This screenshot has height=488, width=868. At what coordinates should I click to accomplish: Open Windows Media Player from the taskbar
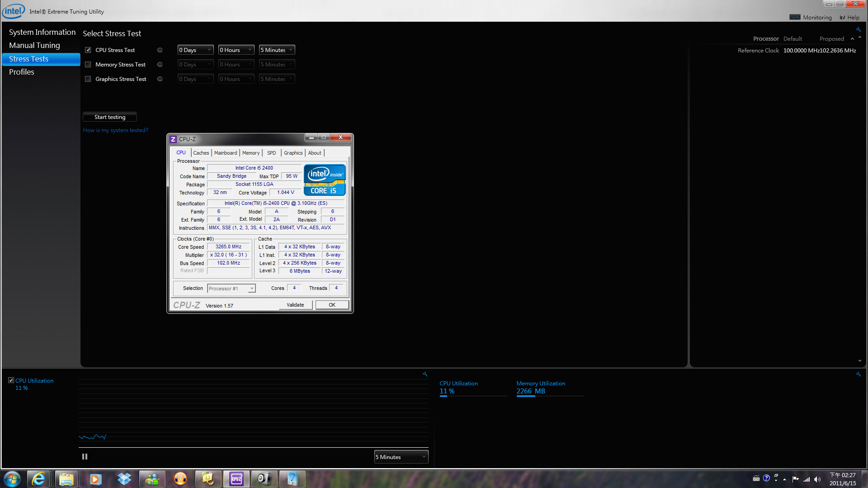[x=95, y=479]
